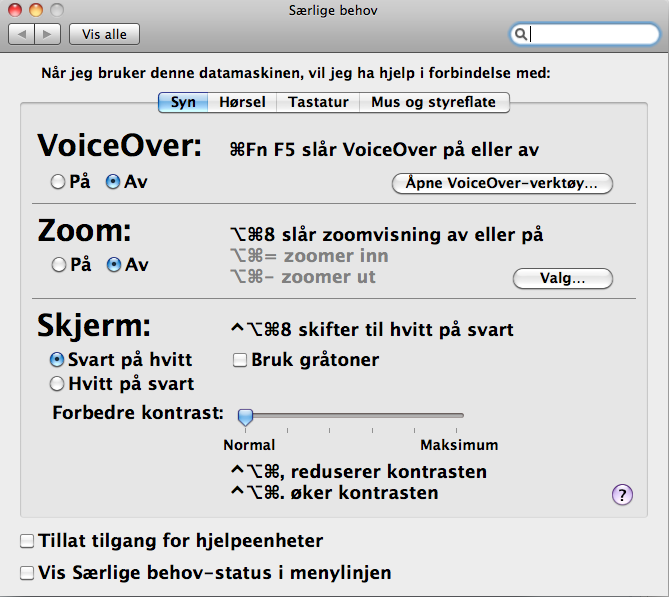669x597 pixels.
Task: Select Svart på hvitt display option
Action: click(57, 360)
